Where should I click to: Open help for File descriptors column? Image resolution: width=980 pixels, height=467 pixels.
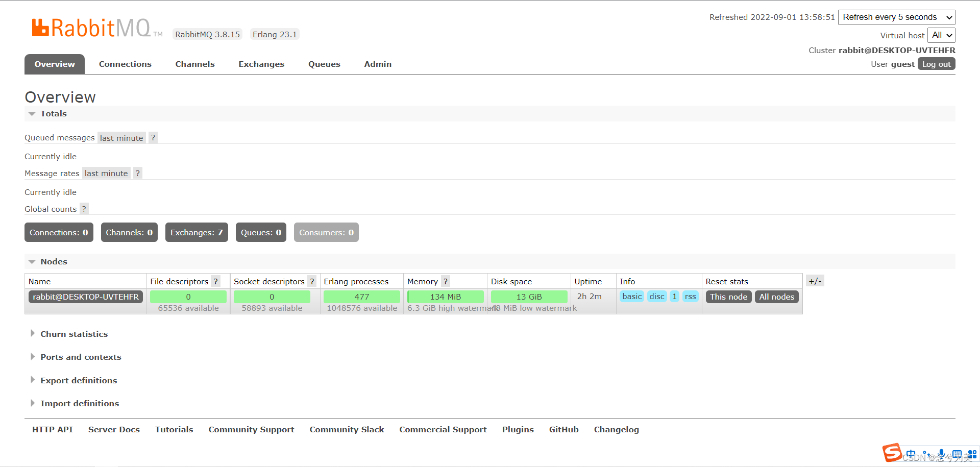click(216, 281)
